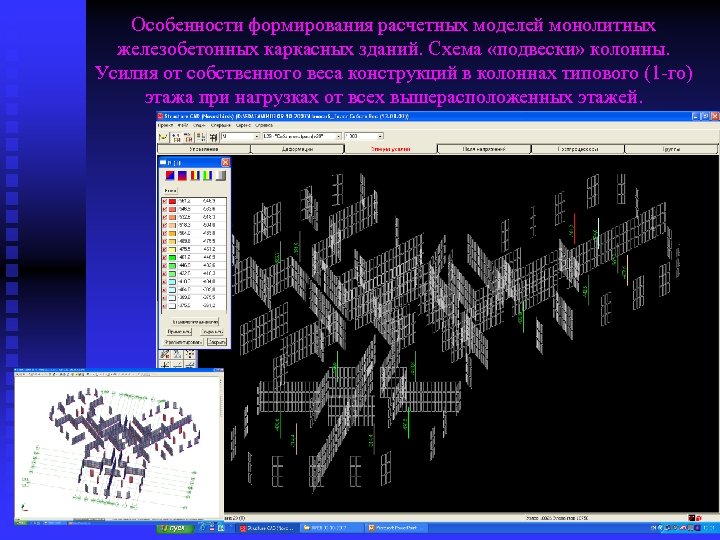720x540 pixels.
Task: Toggle the yellow -475.5 range checkbox
Action: 165,249
